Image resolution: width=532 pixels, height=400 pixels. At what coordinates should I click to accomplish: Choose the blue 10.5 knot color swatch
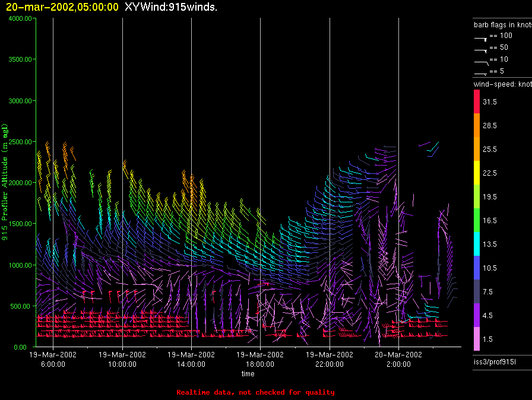476,268
